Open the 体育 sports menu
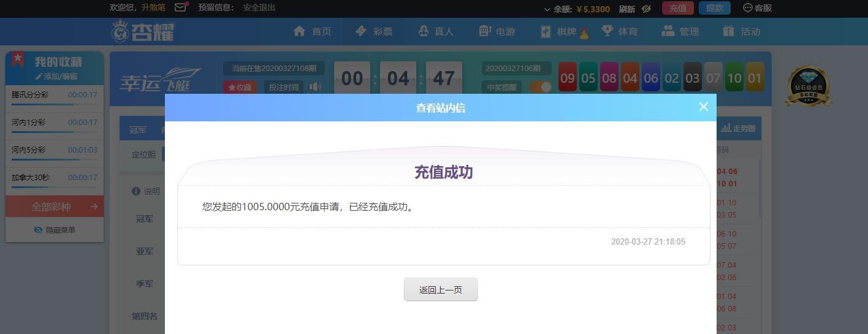The height and width of the screenshot is (334, 868). [x=619, y=31]
